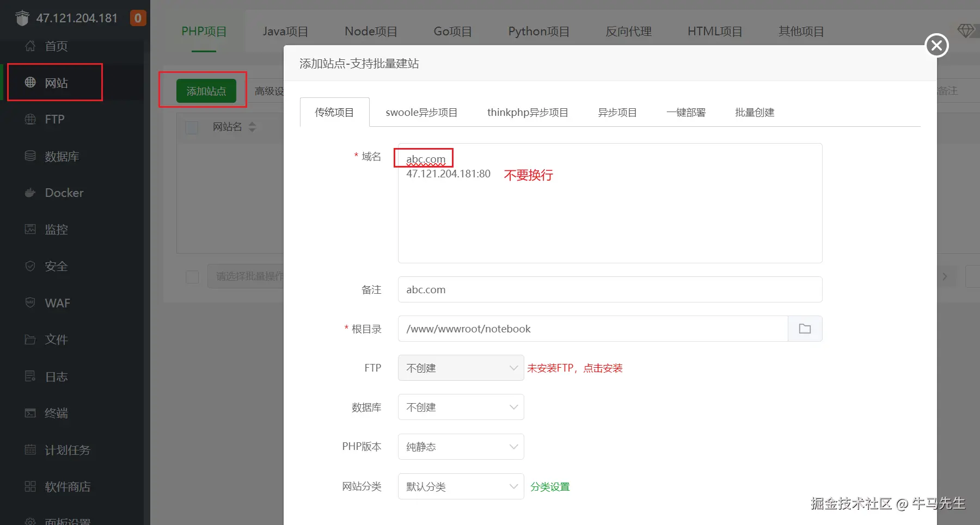Image resolution: width=980 pixels, height=525 pixels.
Task: Open the 数据库 不创建 dropdown
Action: point(461,407)
